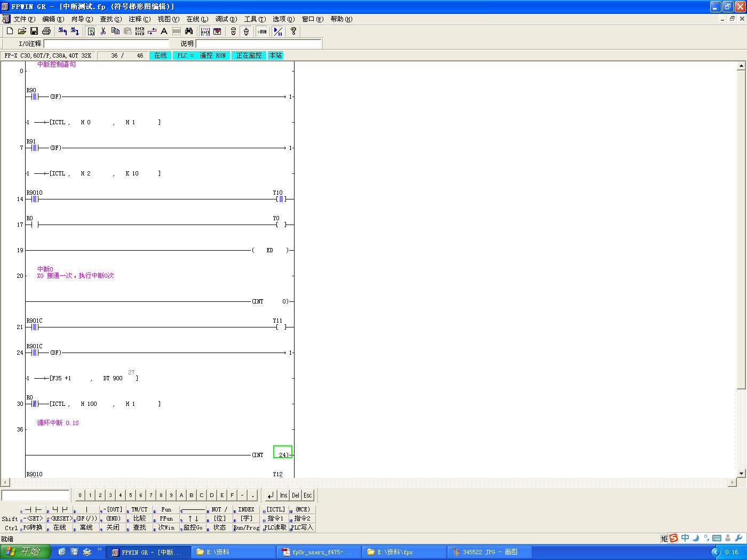This screenshot has width=747, height=560.
Task: Open the 在线(L) menu
Action: coord(197,19)
